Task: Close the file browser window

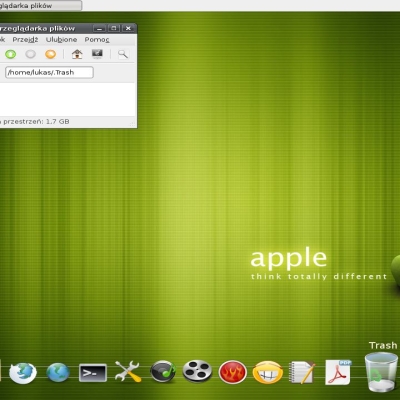Action: tap(128, 28)
